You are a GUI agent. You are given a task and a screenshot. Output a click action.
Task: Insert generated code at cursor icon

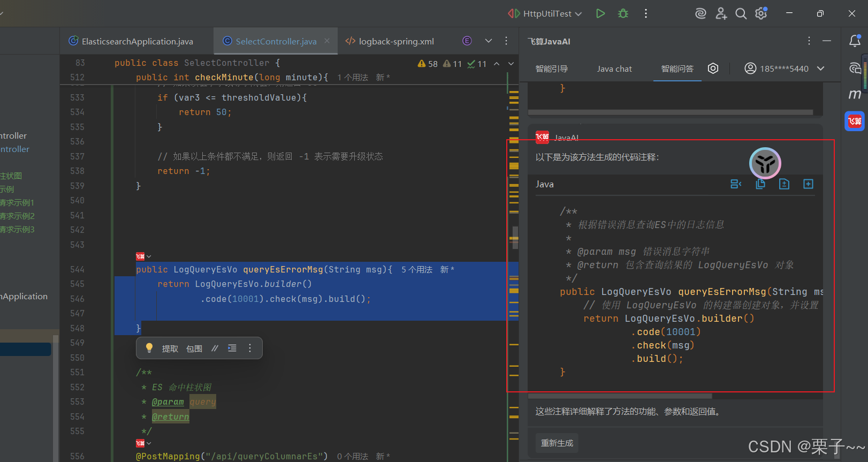[x=736, y=184]
